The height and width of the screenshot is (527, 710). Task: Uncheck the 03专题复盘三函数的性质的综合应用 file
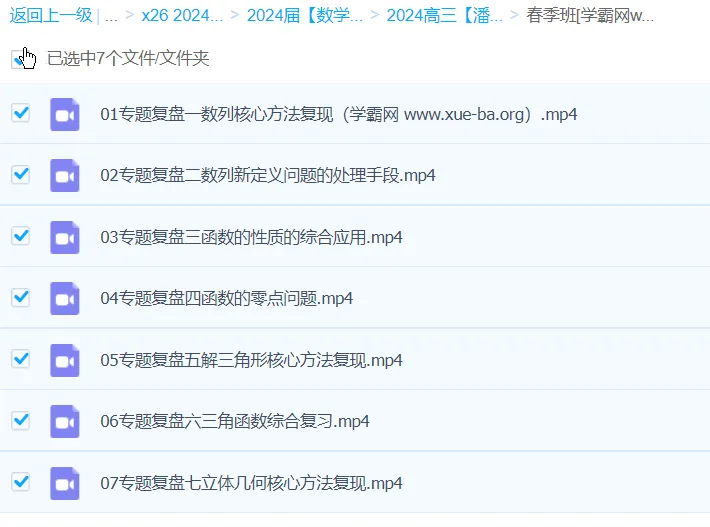pyautogui.click(x=20, y=236)
